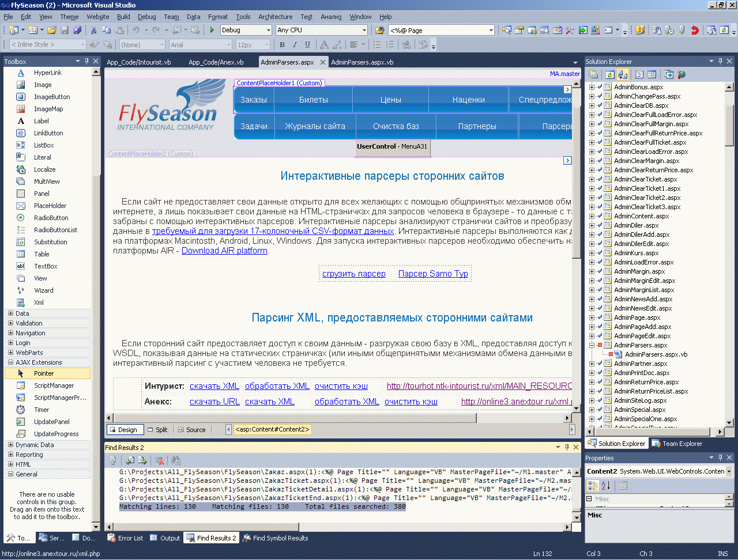Open the Website menu
This screenshot has width=738, height=560.
pos(98,17)
